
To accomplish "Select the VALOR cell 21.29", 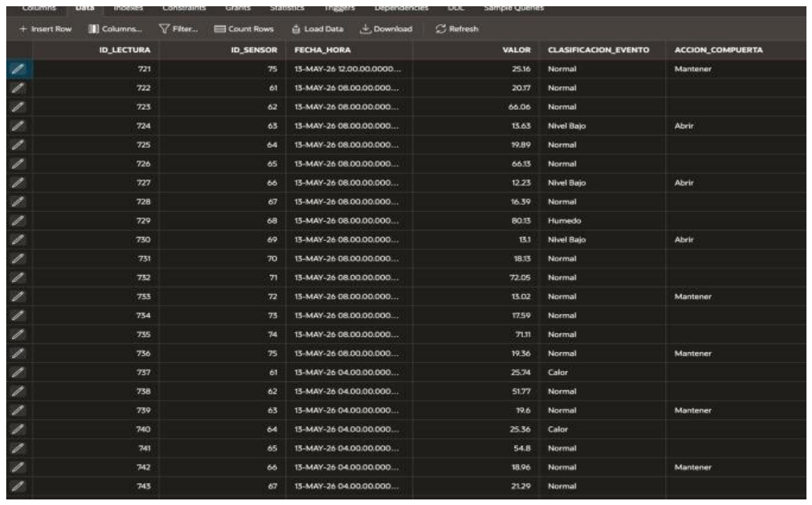I will click(x=476, y=486).
